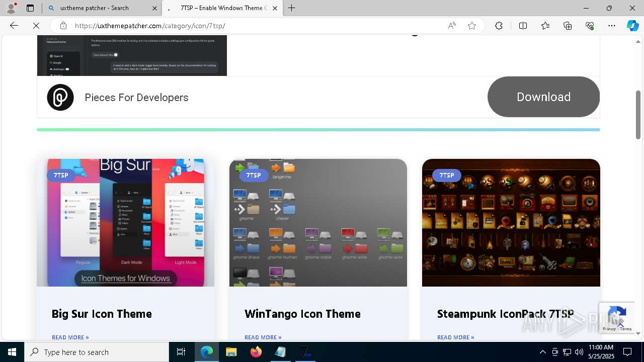644x362 pixels.
Task: Close the uxtheme patcher Search tab
Action: click(x=154, y=8)
